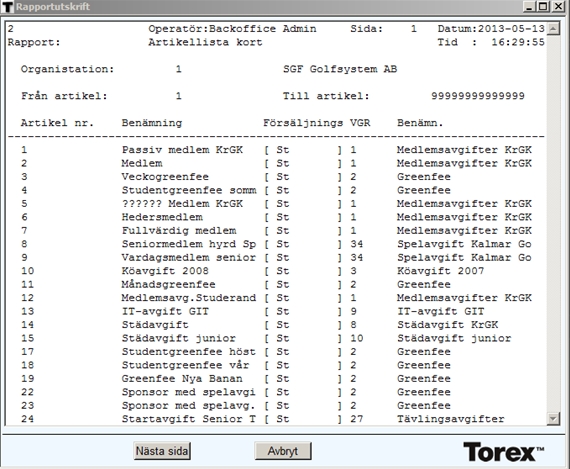Close the Rapportutskrift window
The width and height of the screenshot is (570, 469).
(558, 7)
